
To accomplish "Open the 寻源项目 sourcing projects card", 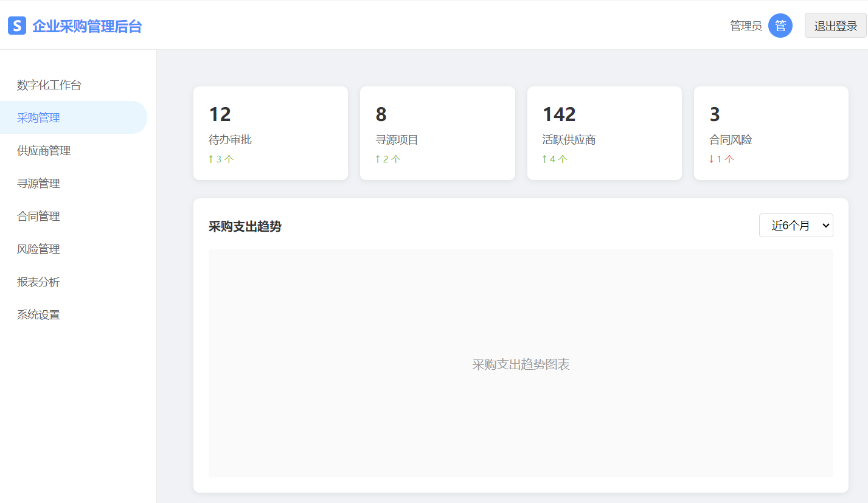I will click(437, 133).
